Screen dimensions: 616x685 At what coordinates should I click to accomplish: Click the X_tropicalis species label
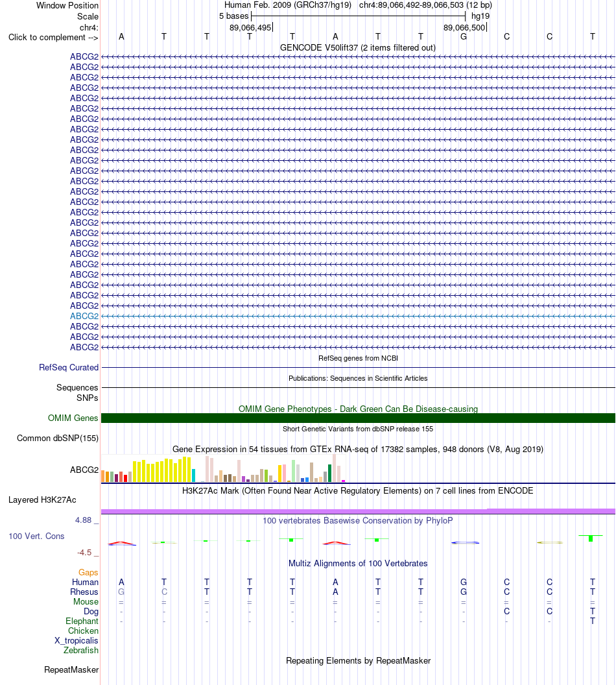(77, 640)
